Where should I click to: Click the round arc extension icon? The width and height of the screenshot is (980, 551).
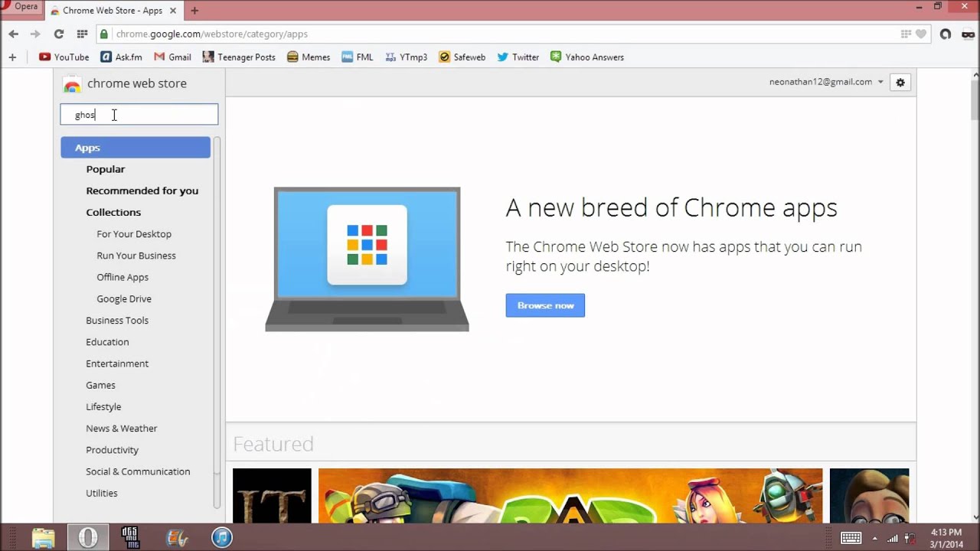pyautogui.click(x=946, y=34)
